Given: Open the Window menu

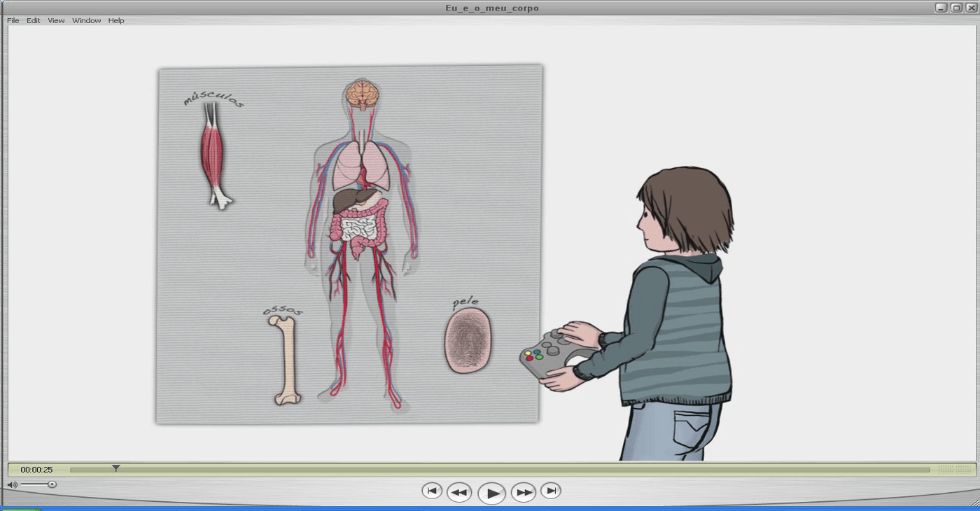Looking at the screenshot, I should [87, 21].
